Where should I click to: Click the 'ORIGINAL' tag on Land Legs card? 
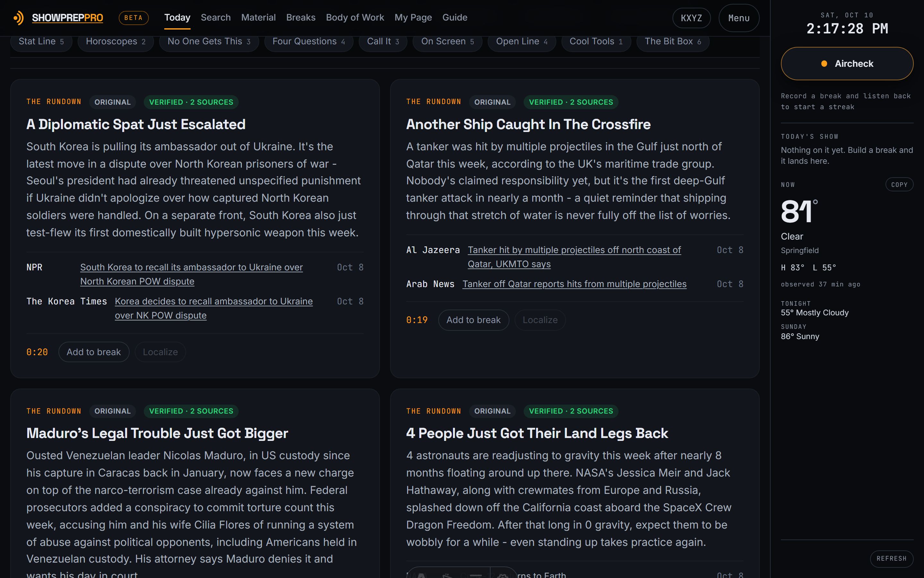492,411
